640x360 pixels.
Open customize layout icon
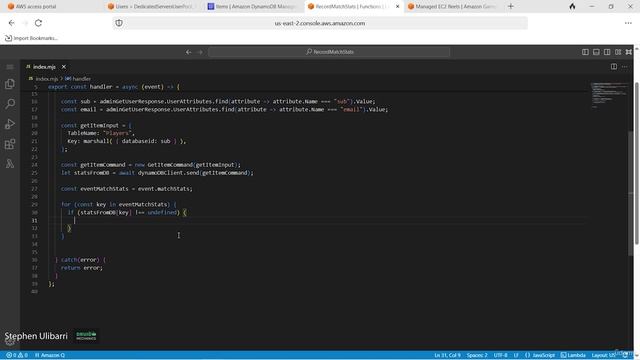click(x=618, y=52)
